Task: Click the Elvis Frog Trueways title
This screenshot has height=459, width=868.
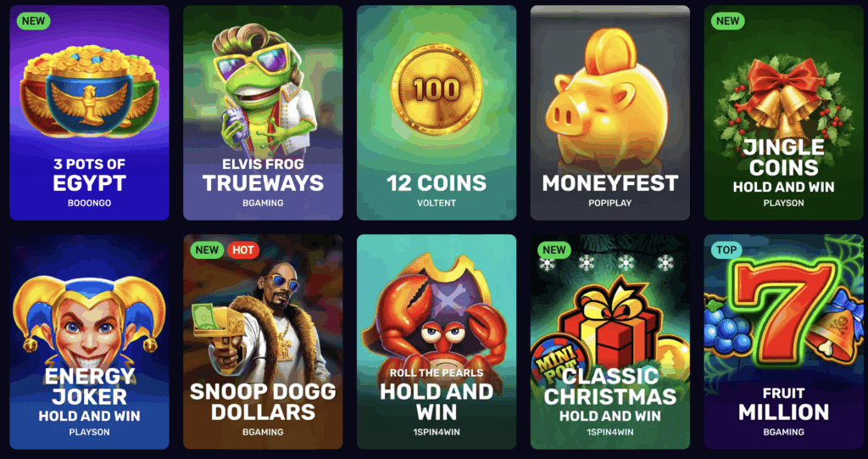Action: pyautogui.click(x=263, y=176)
